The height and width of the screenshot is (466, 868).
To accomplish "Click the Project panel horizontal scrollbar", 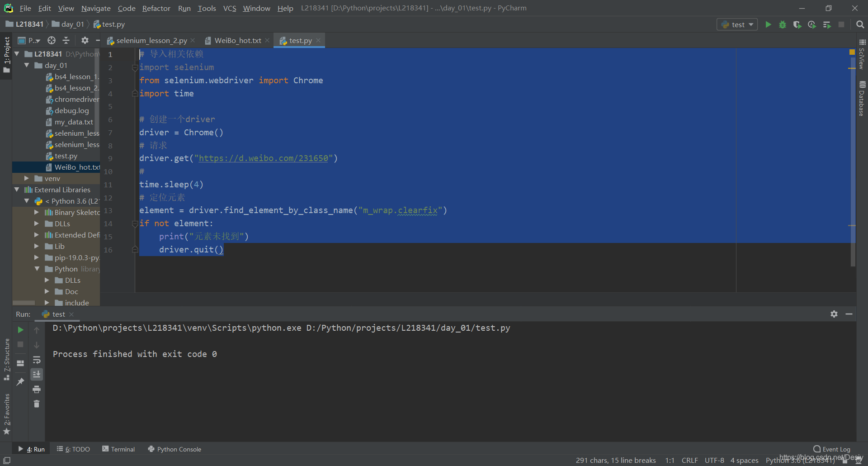I will [24, 303].
